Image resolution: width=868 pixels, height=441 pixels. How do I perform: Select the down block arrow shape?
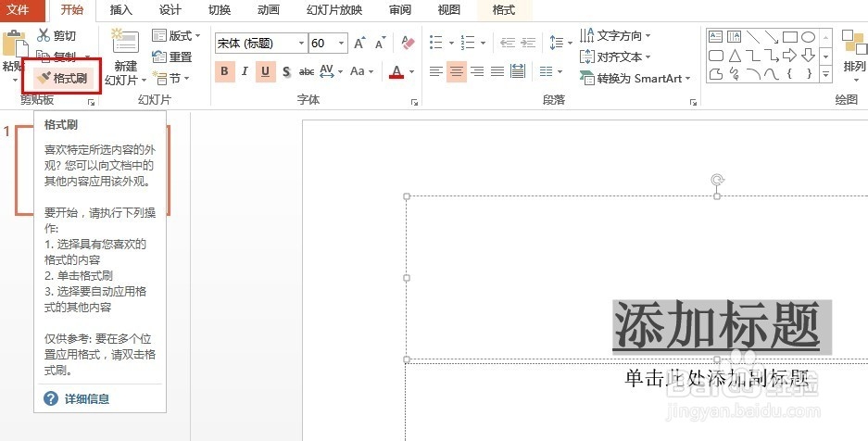coord(808,56)
